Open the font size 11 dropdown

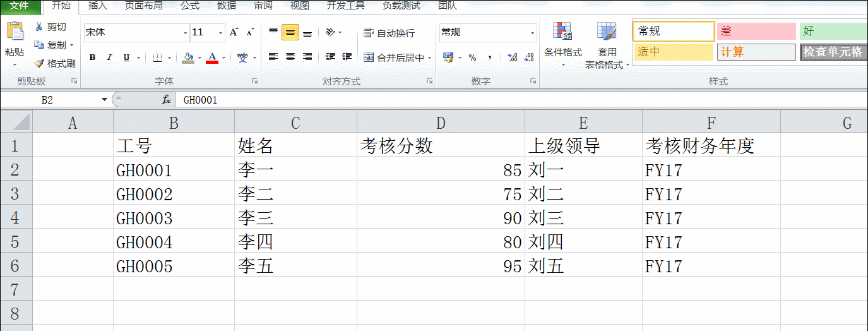tap(221, 32)
